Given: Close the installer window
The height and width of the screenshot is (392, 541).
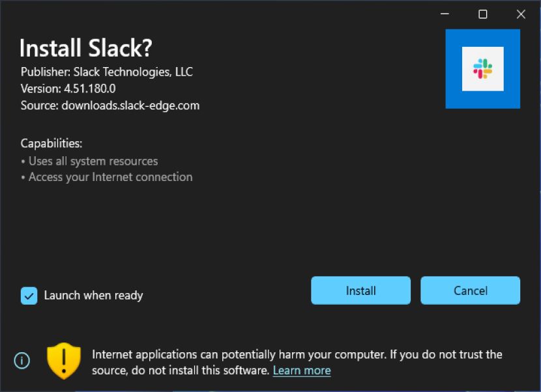Looking at the screenshot, I should click(x=521, y=14).
